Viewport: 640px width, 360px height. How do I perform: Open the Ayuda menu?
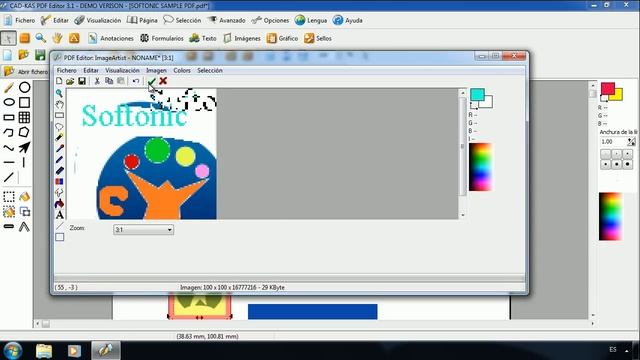[x=348, y=20]
